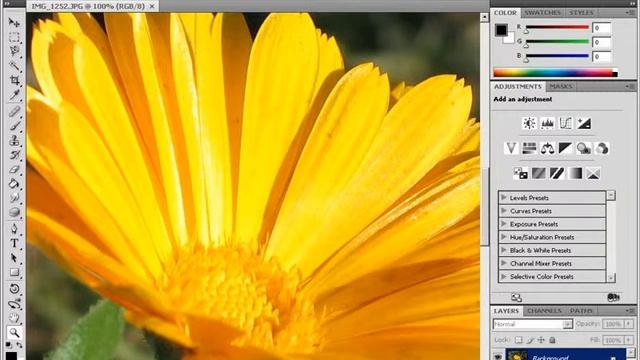Swap foreground and background colors

pyautogui.click(x=19, y=345)
